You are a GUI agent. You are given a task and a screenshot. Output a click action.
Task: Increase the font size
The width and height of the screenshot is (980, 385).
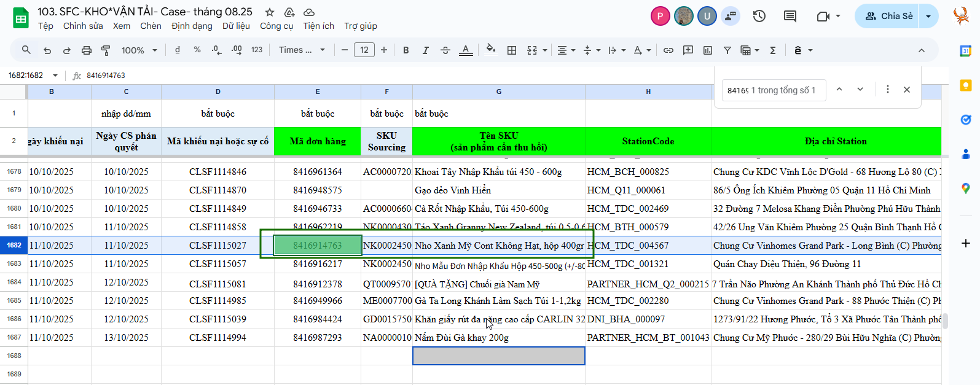pyautogui.click(x=384, y=50)
